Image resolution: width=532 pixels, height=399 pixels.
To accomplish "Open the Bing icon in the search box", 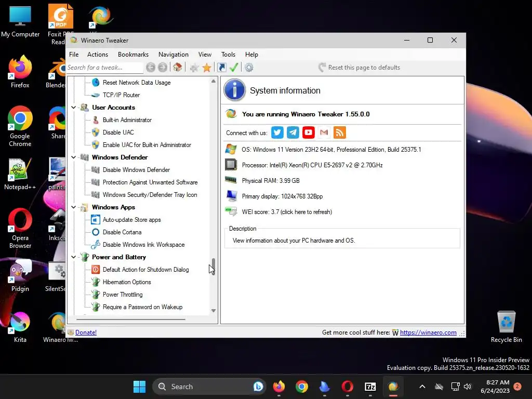I will tap(258, 387).
